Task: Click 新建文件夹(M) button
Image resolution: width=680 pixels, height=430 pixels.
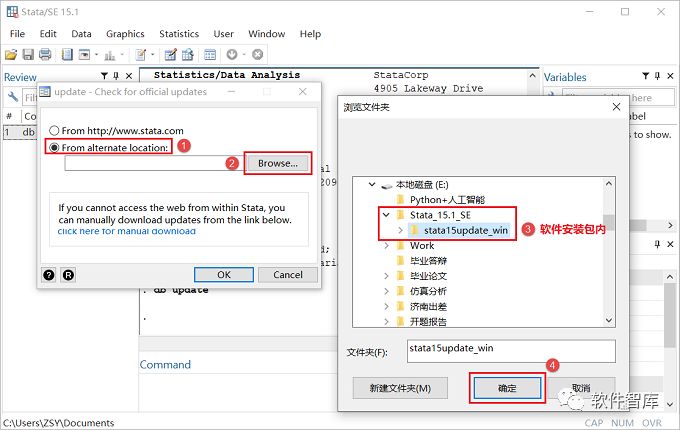Action: [x=400, y=388]
